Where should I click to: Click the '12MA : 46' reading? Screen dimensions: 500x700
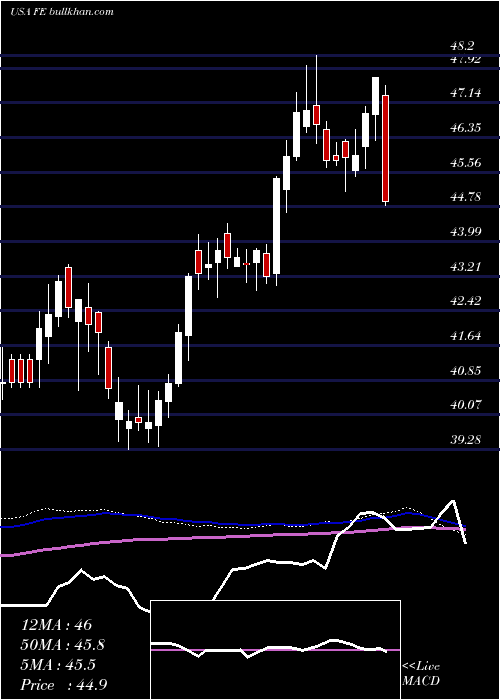click(56, 625)
